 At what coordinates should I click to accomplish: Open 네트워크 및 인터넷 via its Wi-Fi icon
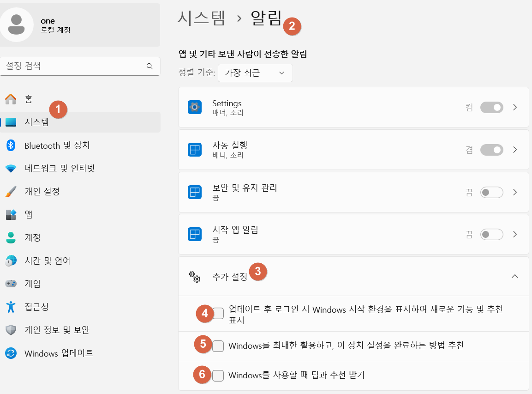[x=11, y=169]
